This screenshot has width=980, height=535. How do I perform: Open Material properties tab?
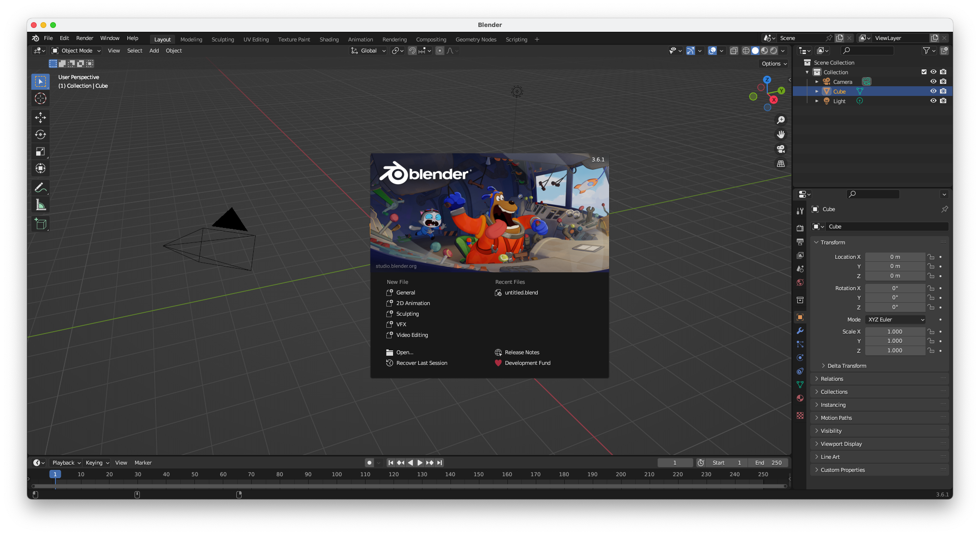800,398
